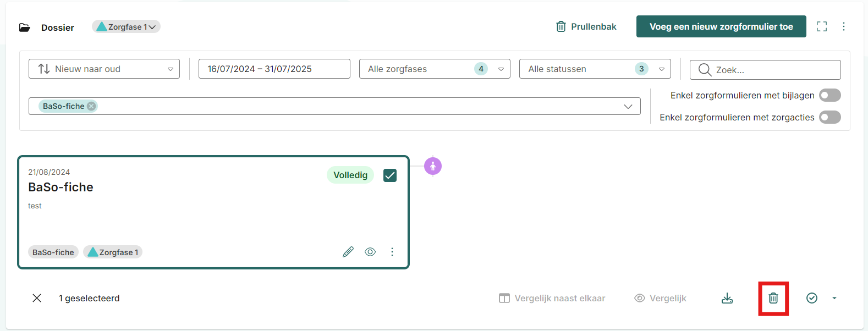Click the test description text

click(x=35, y=206)
